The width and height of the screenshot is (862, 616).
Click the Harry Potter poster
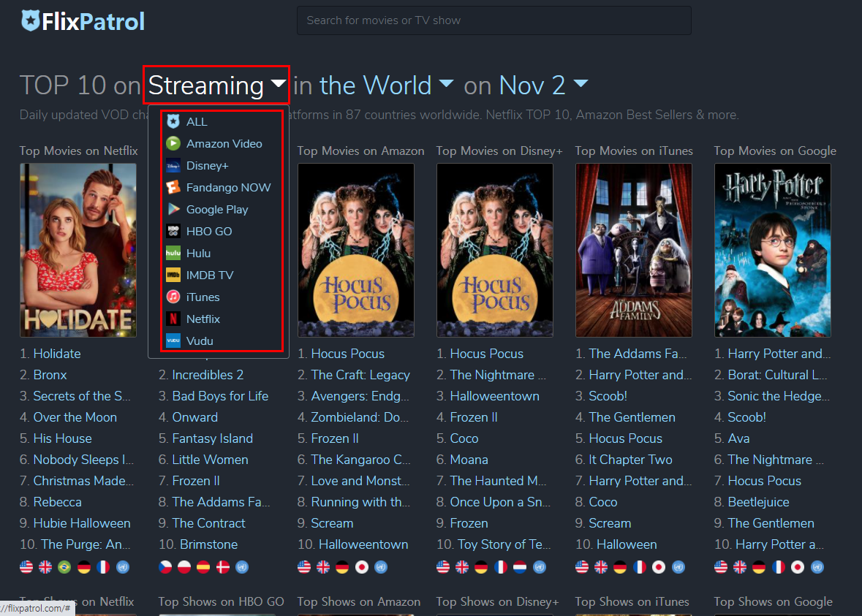pos(772,250)
